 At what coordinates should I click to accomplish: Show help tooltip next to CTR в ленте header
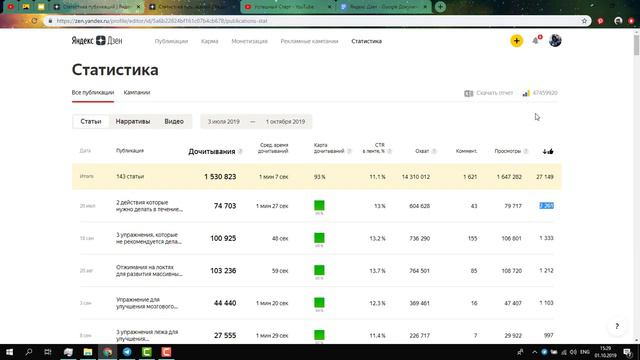coord(389,151)
